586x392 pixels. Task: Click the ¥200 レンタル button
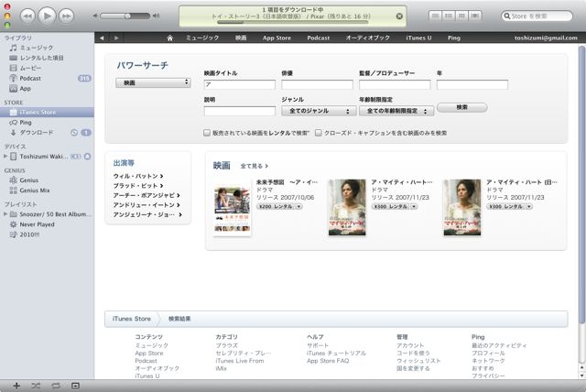(276, 207)
